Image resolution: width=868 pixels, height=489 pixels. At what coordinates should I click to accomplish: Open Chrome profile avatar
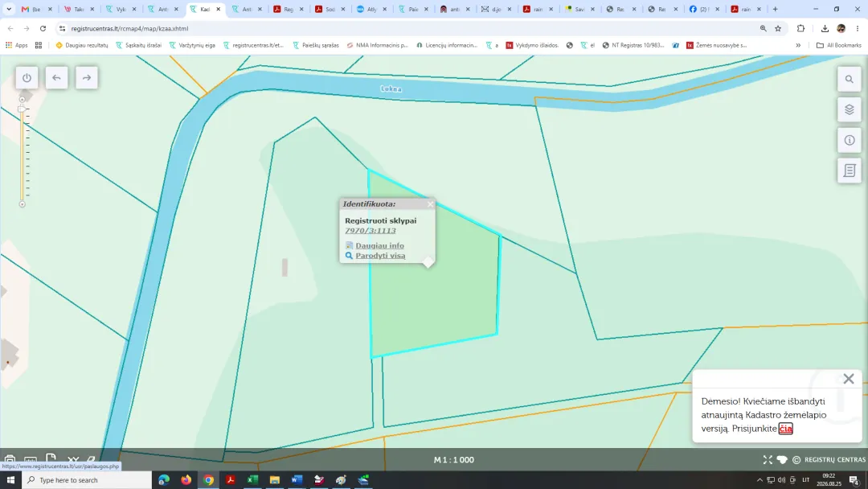click(841, 28)
